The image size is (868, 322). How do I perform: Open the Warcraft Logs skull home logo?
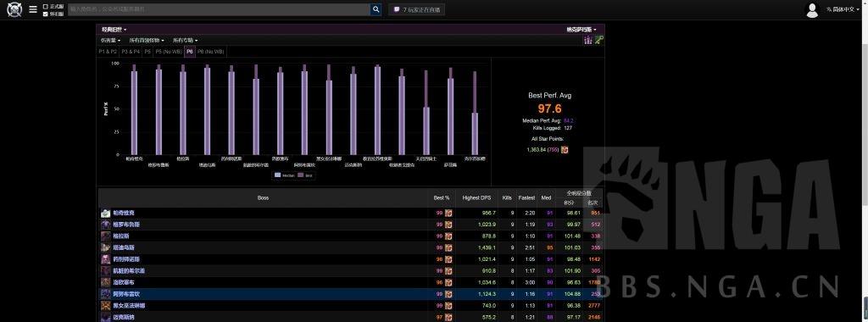[14, 9]
